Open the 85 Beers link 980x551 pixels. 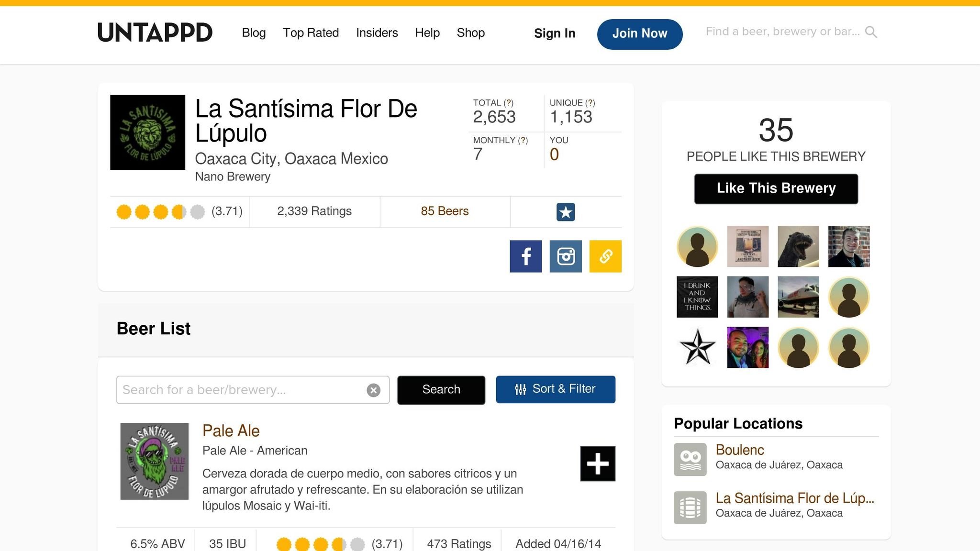pos(445,211)
